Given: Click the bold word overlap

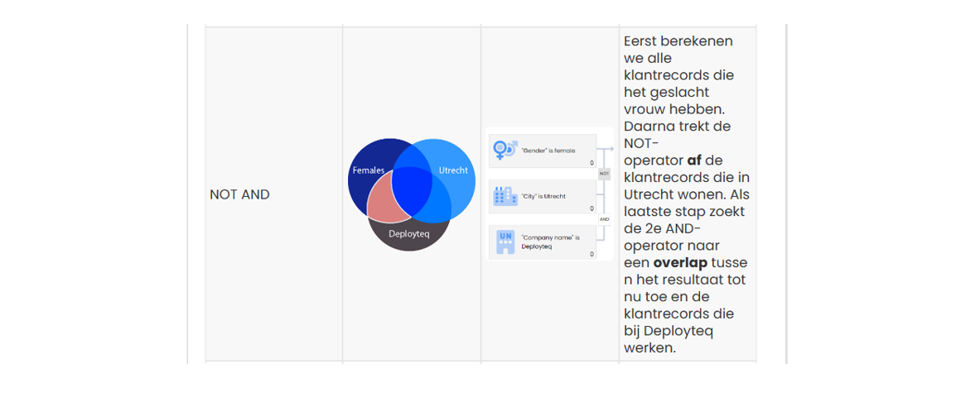Looking at the screenshot, I should [681, 262].
